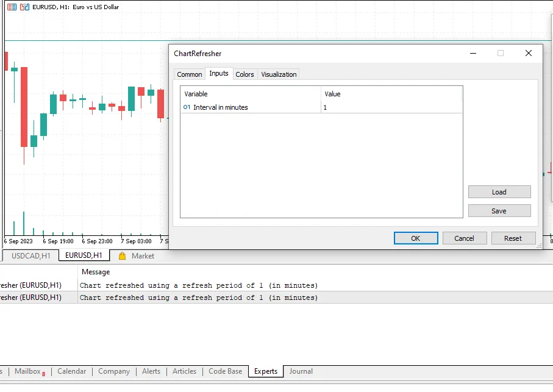Image resolution: width=553 pixels, height=392 pixels.
Task: Confirm settings with the OK button
Action: (x=416, y=238)
